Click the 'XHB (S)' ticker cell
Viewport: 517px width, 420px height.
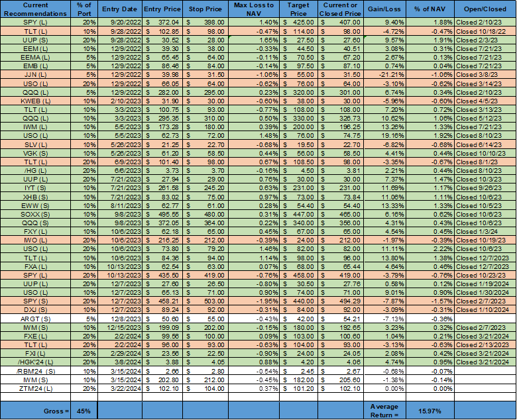(x=35, y=197)
